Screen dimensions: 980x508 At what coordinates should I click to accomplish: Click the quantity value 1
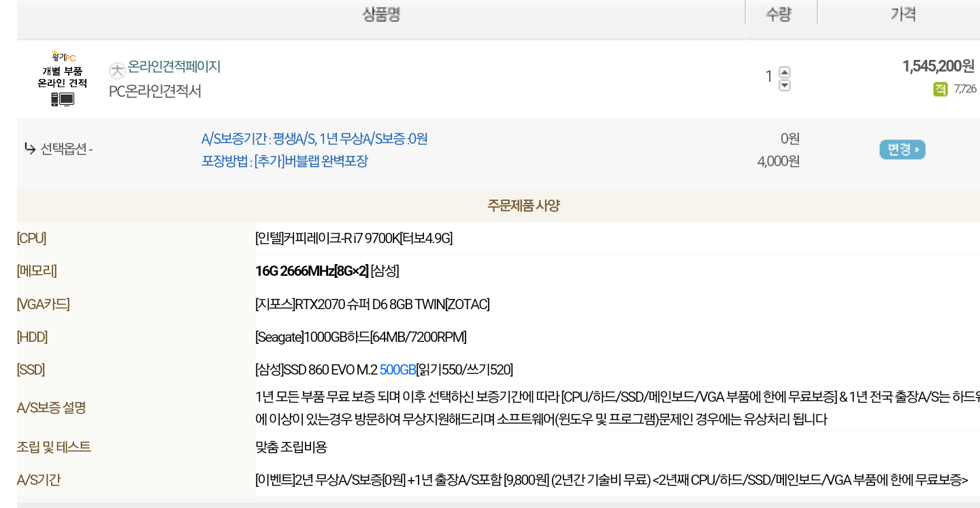coord(769,77)
